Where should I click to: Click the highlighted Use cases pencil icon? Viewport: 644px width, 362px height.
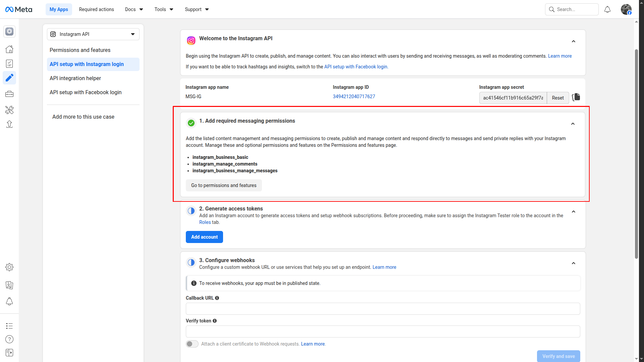pos(9,78)
